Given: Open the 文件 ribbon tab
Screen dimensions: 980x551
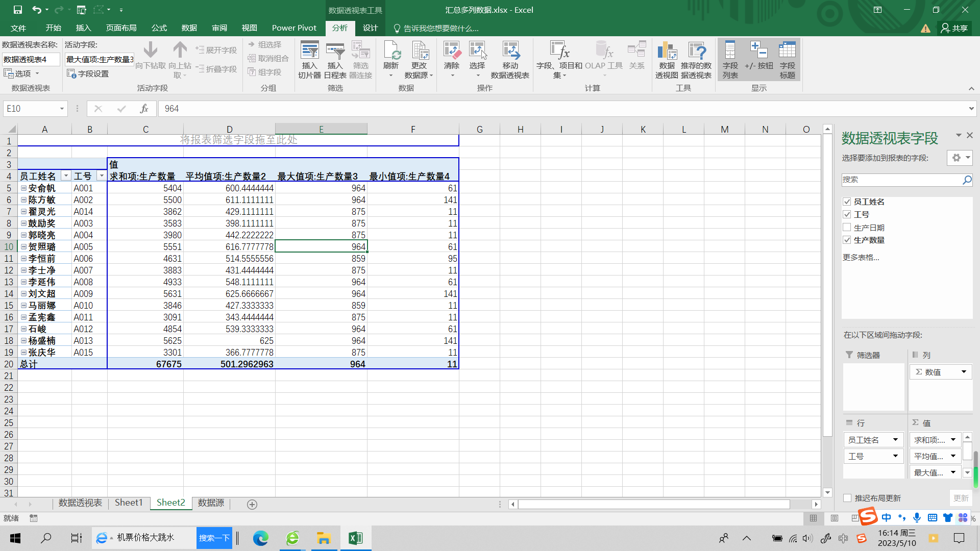Looking at the screenshot, I should pos(18,28).
